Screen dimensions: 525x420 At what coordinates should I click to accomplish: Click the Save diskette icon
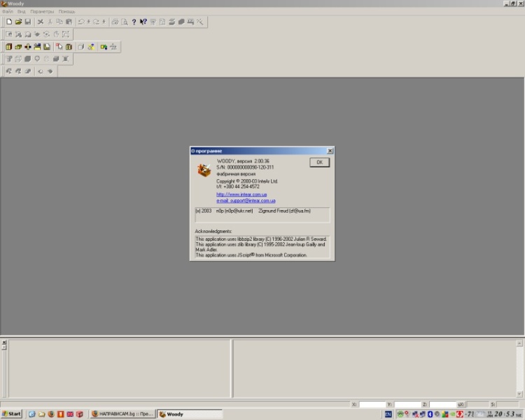click(27, 22)
